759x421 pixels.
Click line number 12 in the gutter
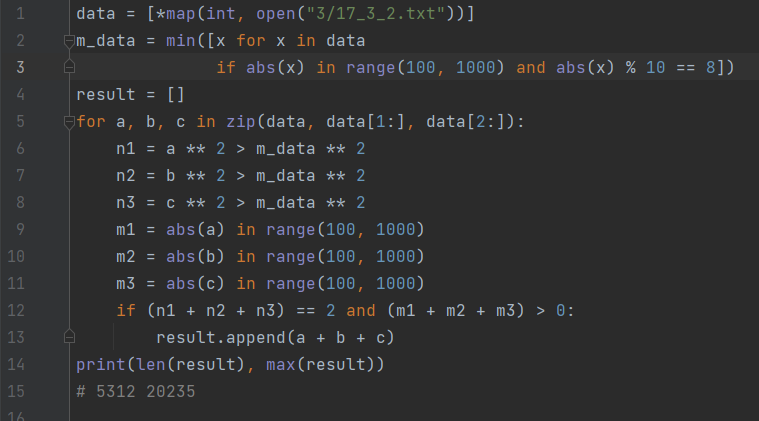[x=16, y=310]
